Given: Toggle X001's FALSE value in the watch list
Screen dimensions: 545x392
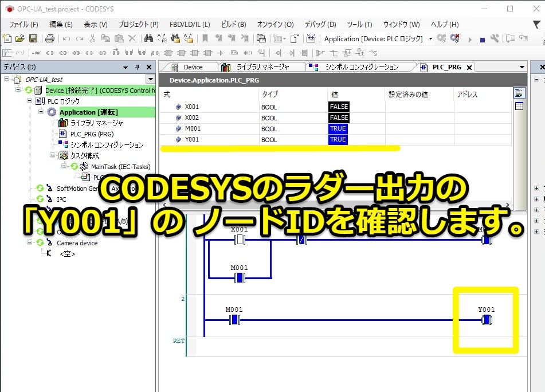Looking at the screenshot, I should (339, 107).
